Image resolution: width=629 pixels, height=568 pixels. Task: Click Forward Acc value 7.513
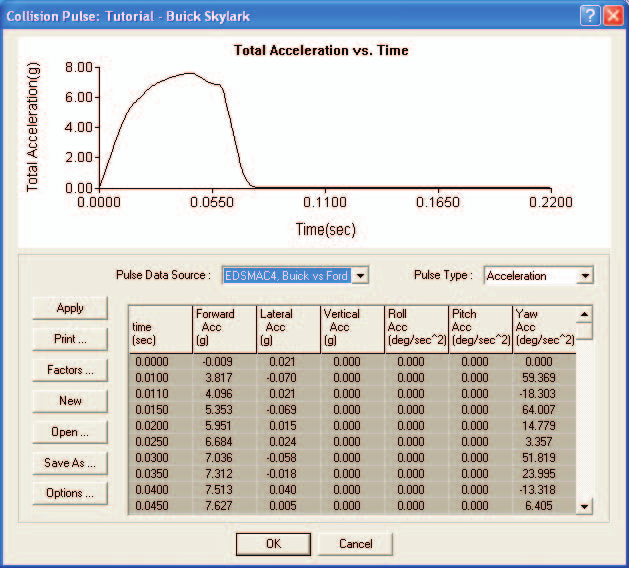(225, 490)
